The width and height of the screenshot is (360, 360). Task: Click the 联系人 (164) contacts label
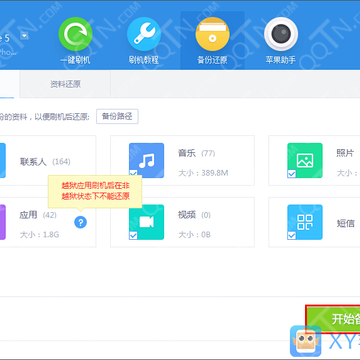45,162
